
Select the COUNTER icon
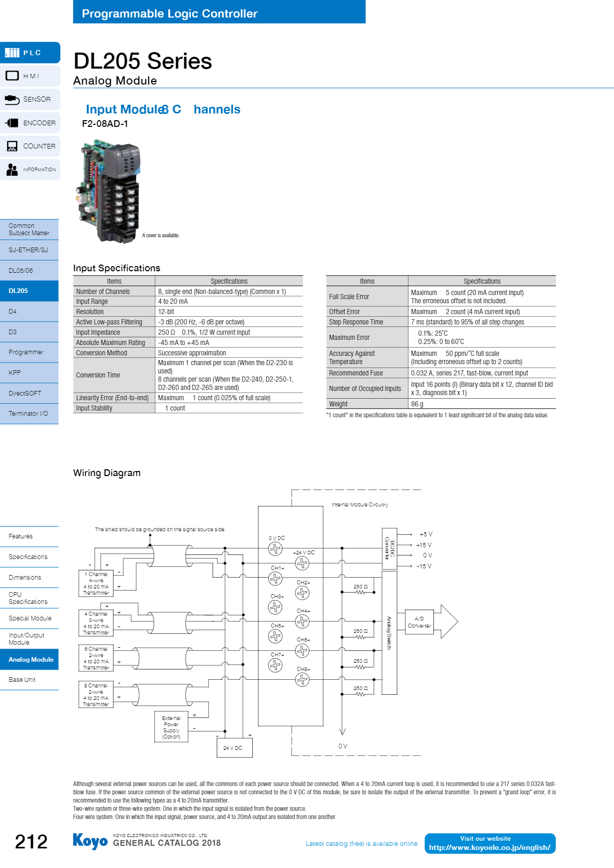coord(12,146)
